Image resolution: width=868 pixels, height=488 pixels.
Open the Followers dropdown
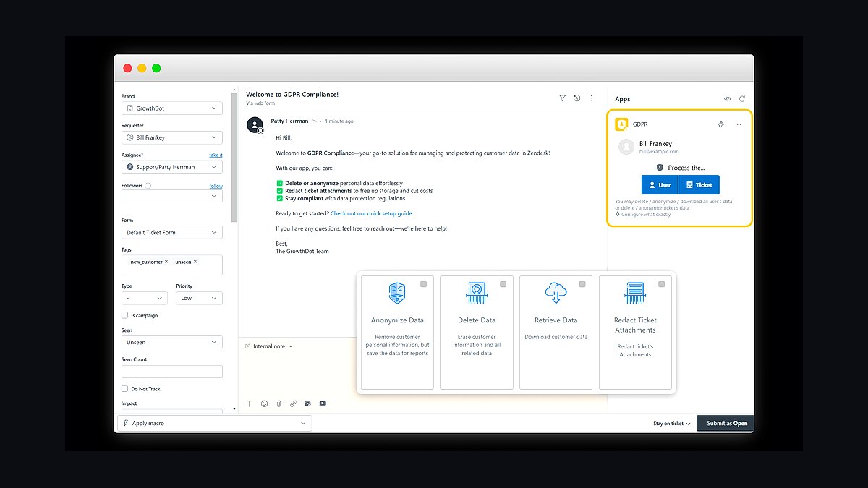(x=172, y=196)
